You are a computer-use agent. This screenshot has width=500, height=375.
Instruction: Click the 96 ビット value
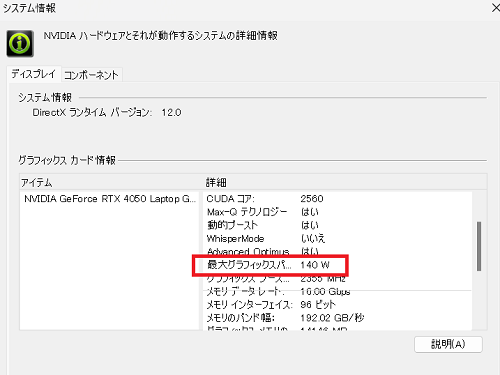click(318, 304)
